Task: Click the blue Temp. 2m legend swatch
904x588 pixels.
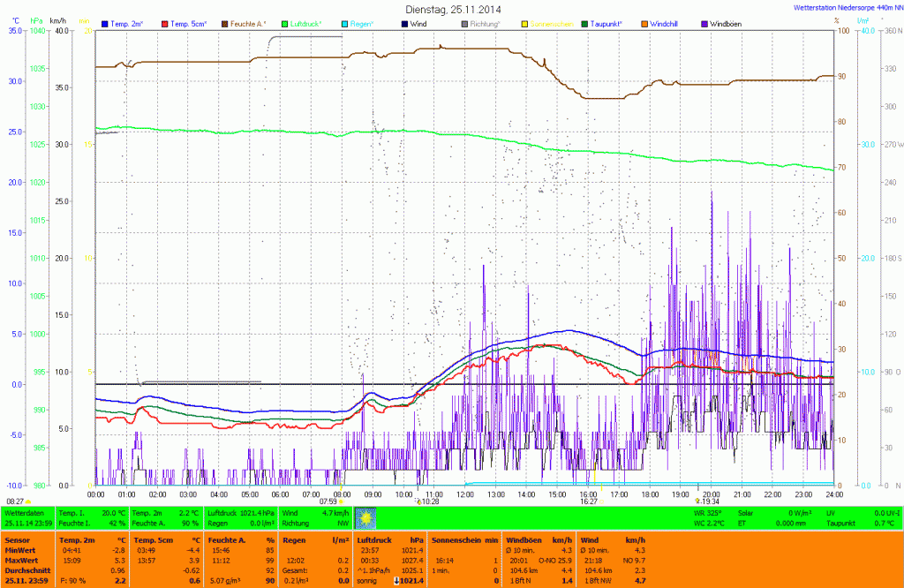Action: 106,23
